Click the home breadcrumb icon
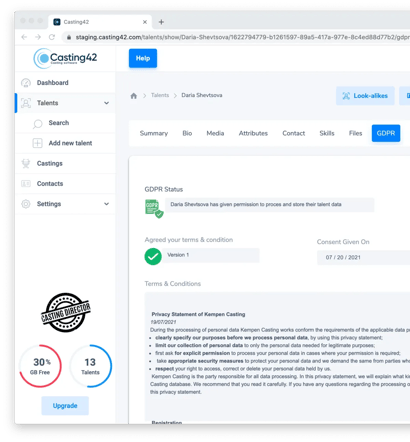The image size is (410, 442). click(134, 96)
